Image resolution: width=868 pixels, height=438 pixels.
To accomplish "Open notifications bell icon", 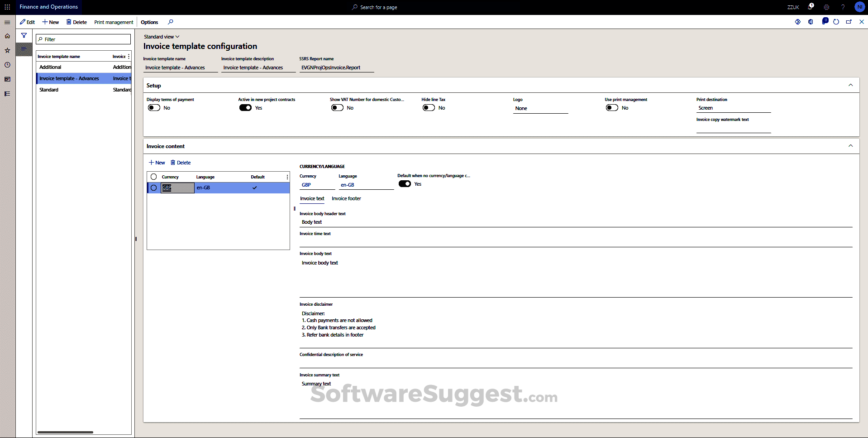I will click(810, 7).
